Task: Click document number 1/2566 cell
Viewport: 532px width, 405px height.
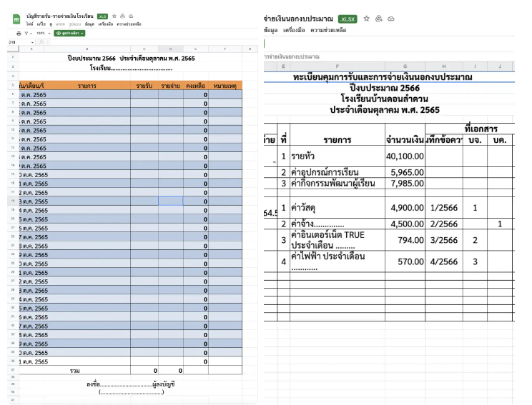Action: 444,207
